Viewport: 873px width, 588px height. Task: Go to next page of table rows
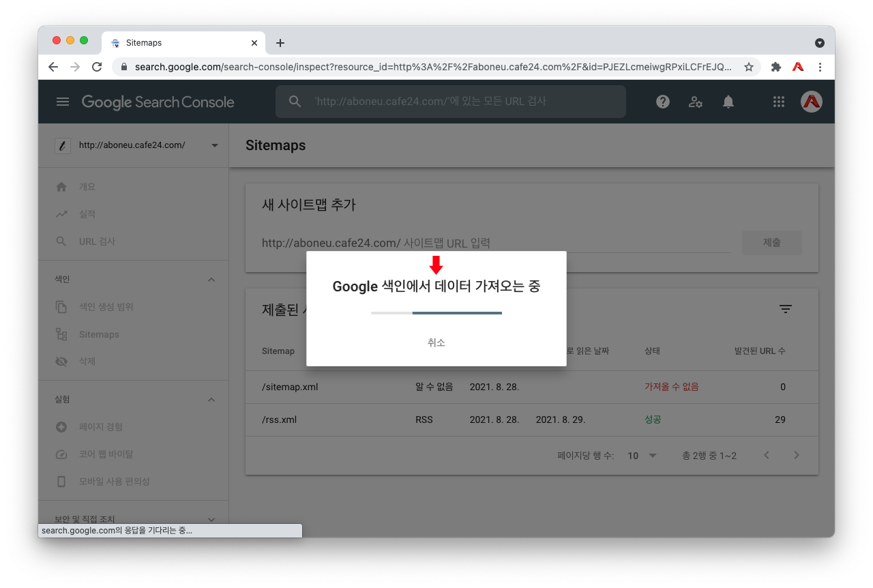pyautogui.click(x=797, y=455)
